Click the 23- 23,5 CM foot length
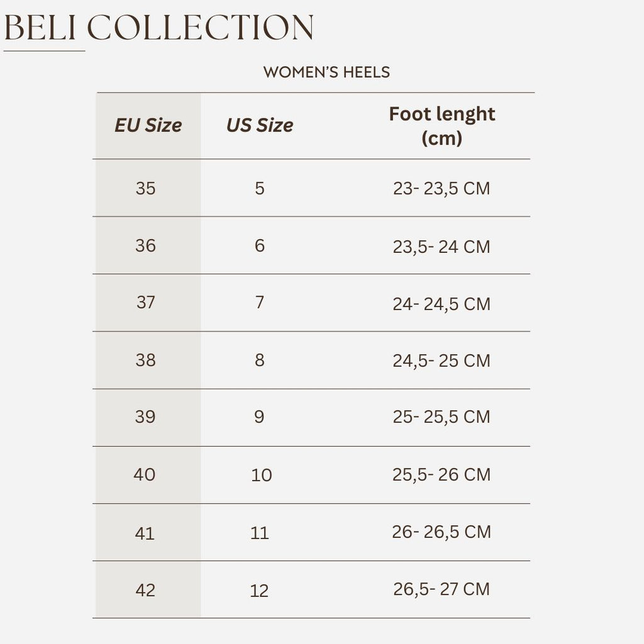 coord(441,188)
